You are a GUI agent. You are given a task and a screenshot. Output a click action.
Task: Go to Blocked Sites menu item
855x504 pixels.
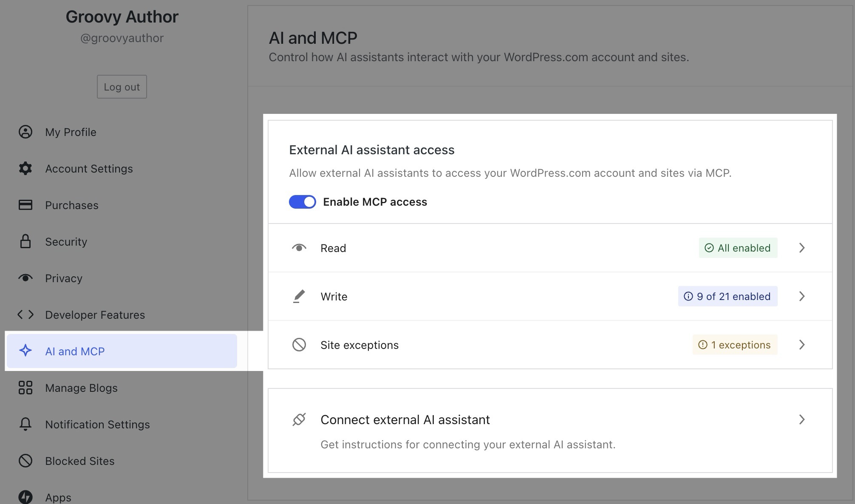pyautogui.click(x=122, y=461)
